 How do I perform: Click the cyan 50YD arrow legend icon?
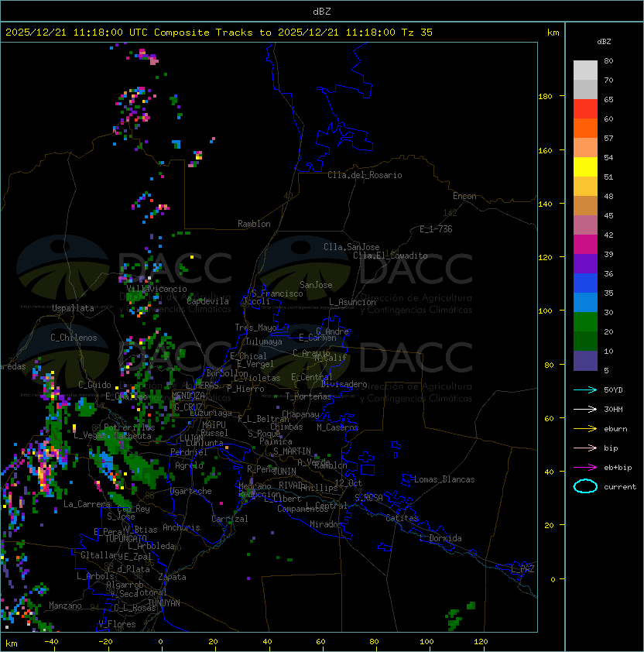[x=585, y=389]
